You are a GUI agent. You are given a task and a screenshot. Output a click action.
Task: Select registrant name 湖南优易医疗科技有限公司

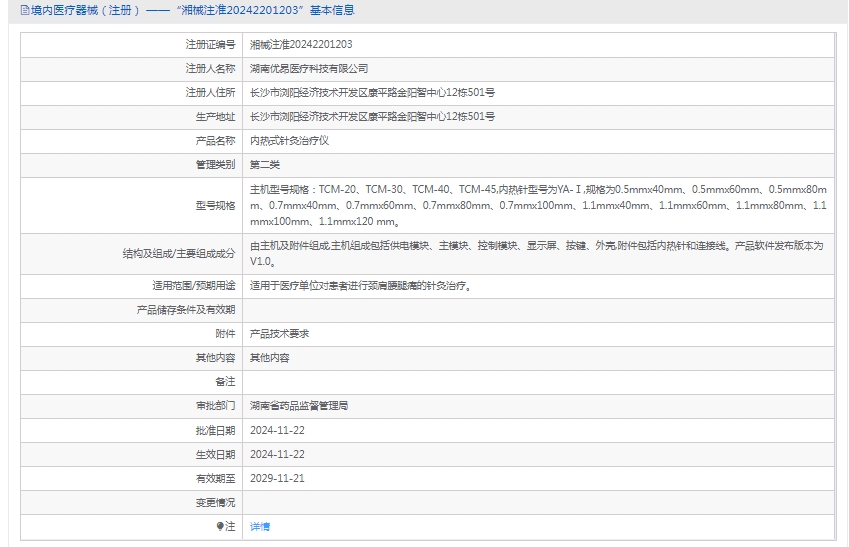(309, 69)
